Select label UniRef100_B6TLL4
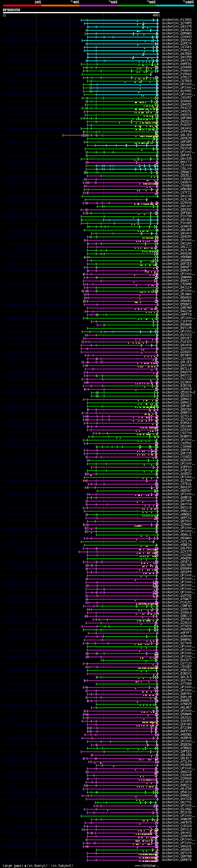The width and height of the screenshot is (197, 868). [177, 369]
